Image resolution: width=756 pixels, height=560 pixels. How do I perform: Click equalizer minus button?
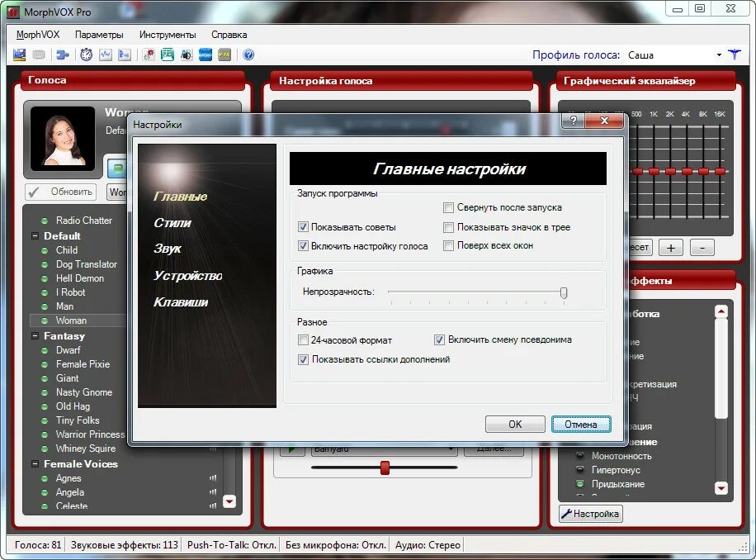[x=702, y=248]
